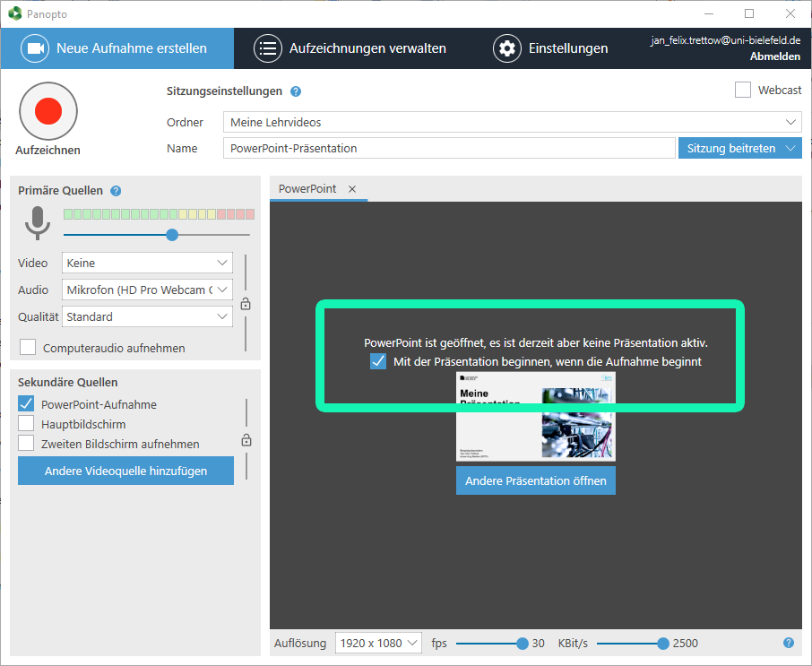This screenshot has width=812, height=666.
Task: Click the microphone volume slider handle
Action: pos(172,235)
